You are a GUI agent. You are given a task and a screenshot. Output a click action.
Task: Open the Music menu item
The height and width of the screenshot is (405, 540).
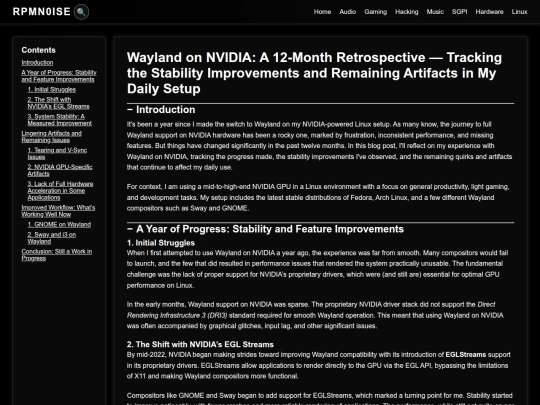coord(435,12)
